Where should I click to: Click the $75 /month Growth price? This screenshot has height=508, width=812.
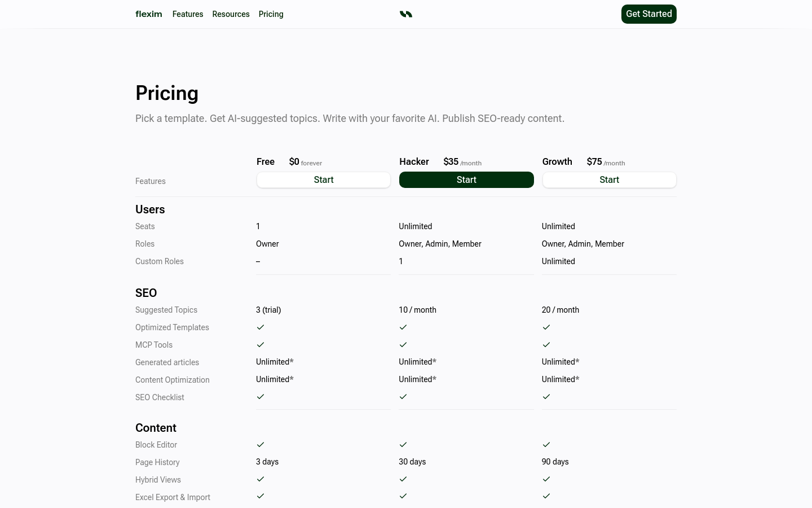pos(606,162)
